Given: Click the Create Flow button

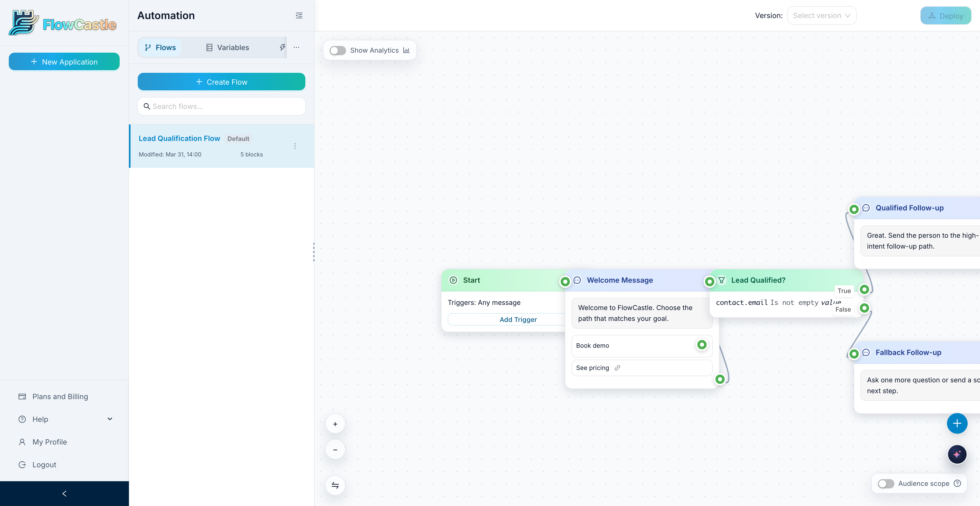Looking at the screenshot, I should (222, 82).
